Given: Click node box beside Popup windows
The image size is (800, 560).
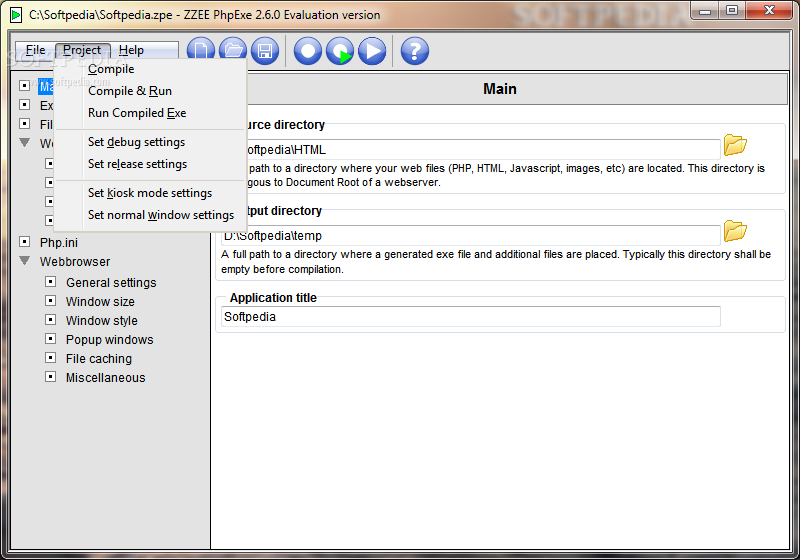Looking at the screenshot, I should [x=50, y=339].
